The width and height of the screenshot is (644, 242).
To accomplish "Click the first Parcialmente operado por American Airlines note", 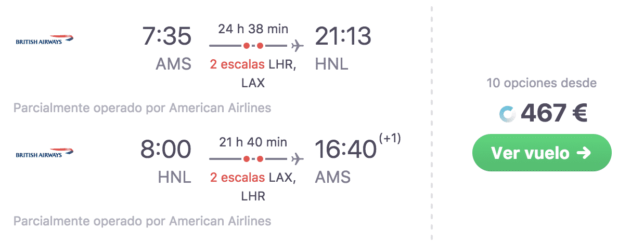I will click(x=142, y=109).
